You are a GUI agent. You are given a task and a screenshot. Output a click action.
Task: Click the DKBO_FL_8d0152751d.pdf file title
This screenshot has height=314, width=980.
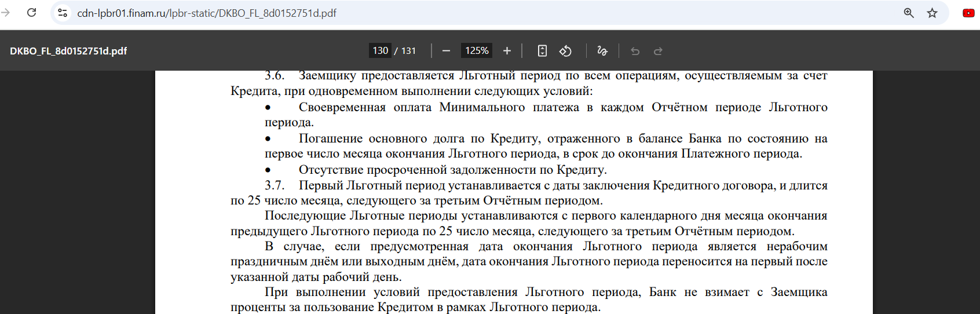point(68,51)
